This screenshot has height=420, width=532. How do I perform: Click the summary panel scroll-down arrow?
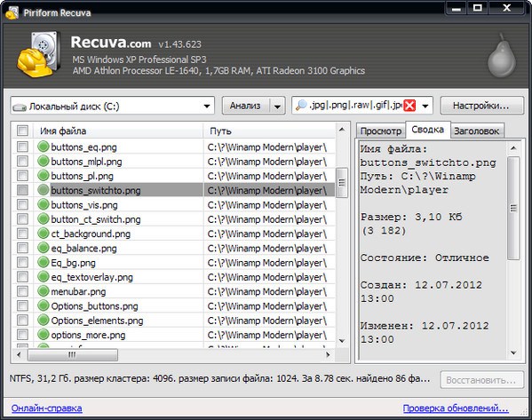tap(513, 353)
